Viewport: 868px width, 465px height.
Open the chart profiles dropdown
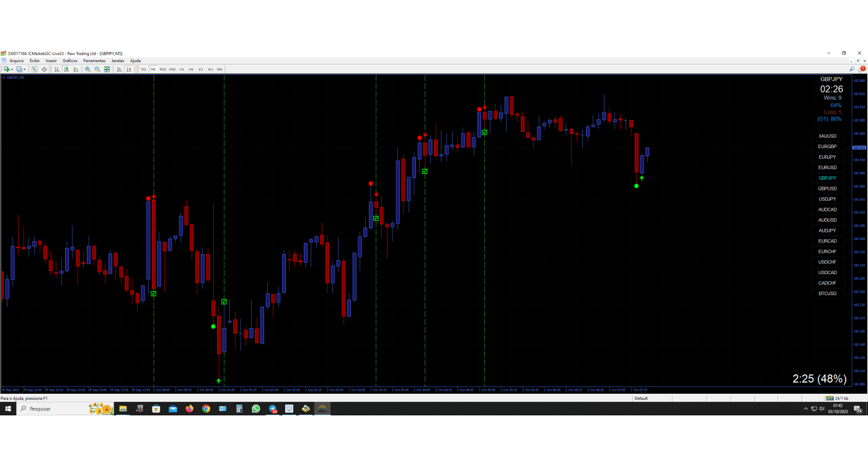pos(24,69)
